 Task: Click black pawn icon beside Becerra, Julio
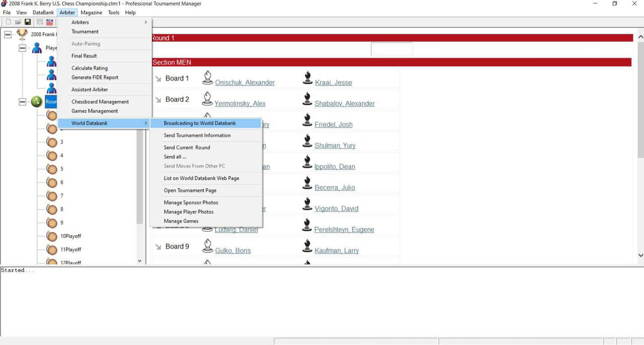(307, 182)
